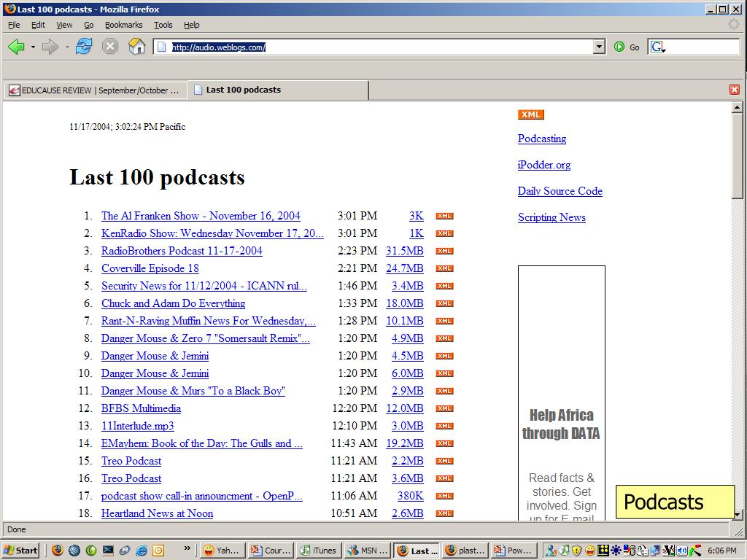Expand the Quick Launch overflow chevron
The image size is (747, 560).
pos(187,548)
